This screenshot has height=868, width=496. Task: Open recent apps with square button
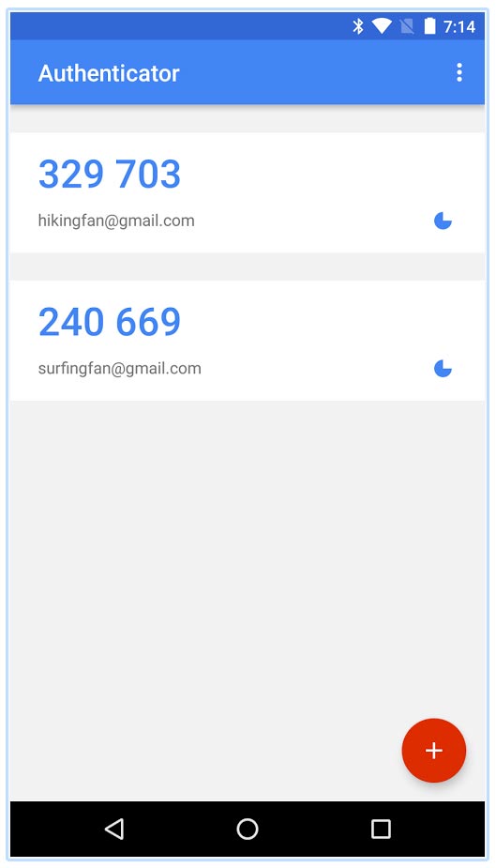point(381,829)
